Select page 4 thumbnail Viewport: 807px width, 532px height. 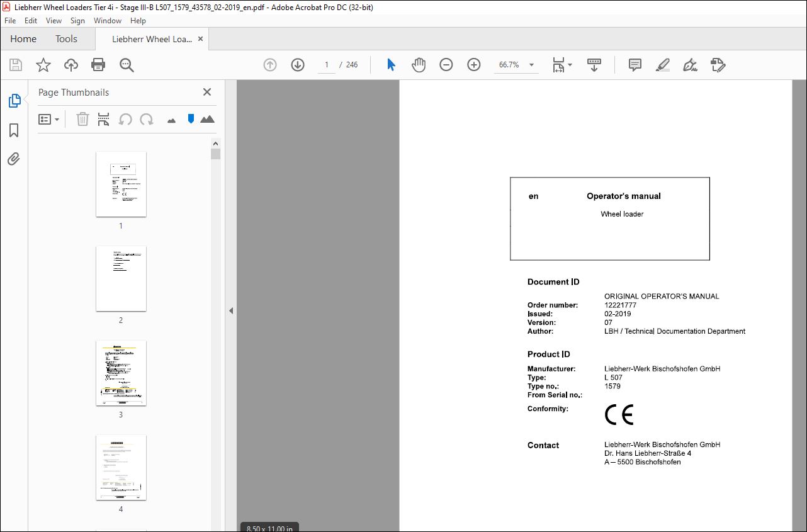[121, 467]
